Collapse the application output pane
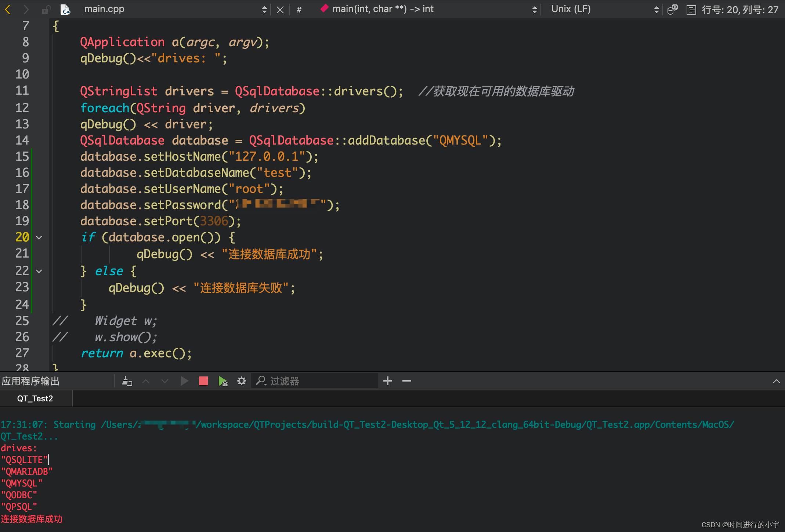The image size is (785, 532). [x=776, y=381]
